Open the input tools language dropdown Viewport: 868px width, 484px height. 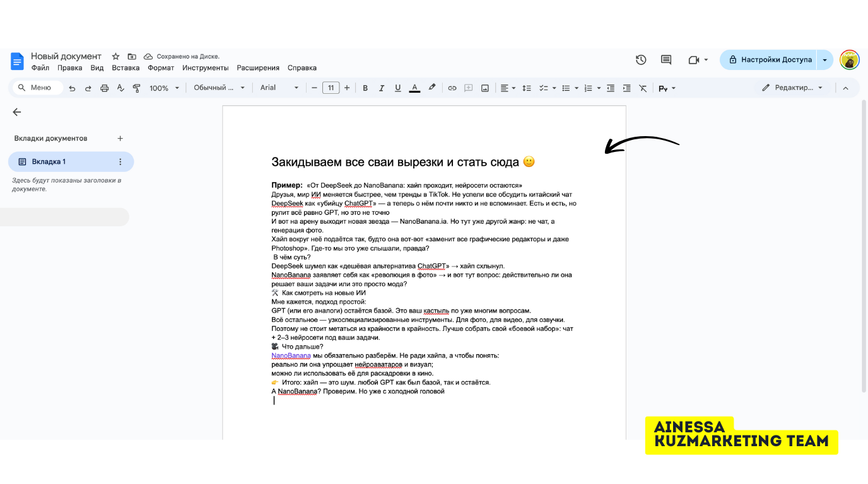click(667, 88)
